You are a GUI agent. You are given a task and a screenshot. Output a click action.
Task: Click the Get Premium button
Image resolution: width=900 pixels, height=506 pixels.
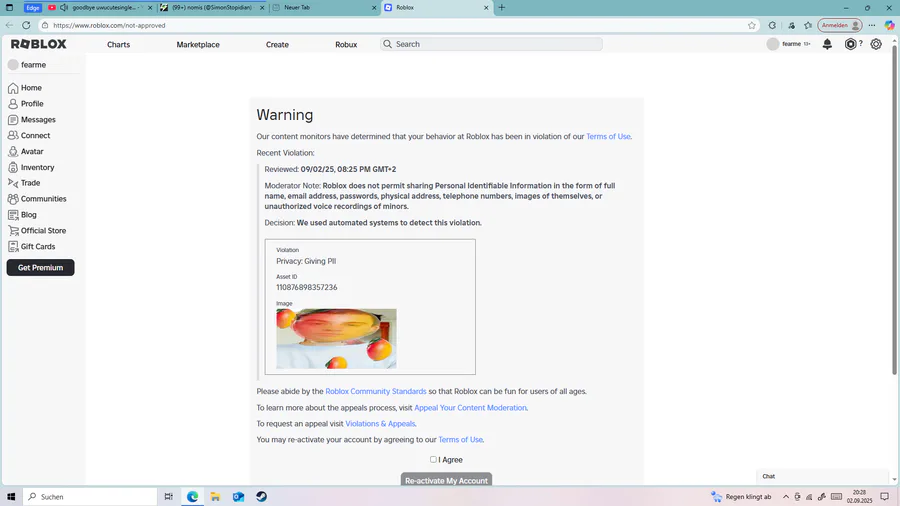point(40,267)
